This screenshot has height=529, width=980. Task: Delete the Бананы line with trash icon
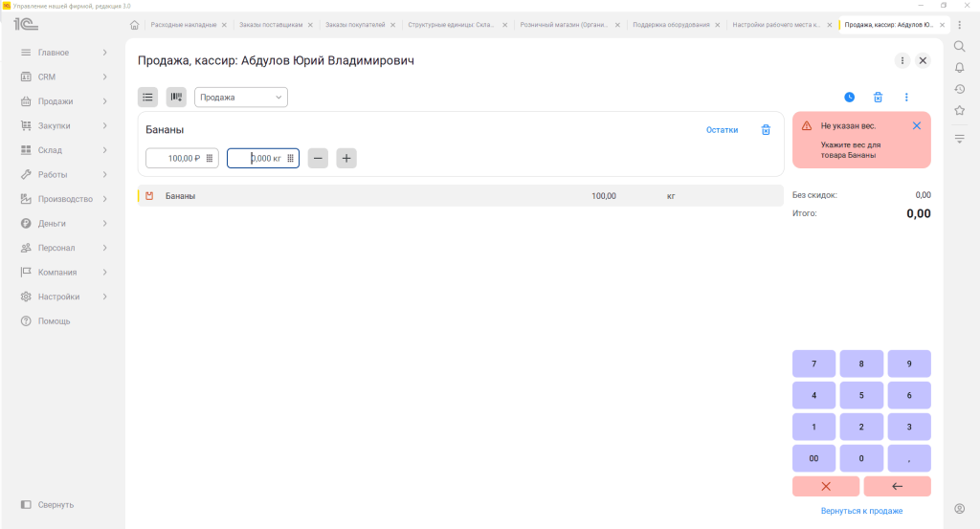coord(766,130)
